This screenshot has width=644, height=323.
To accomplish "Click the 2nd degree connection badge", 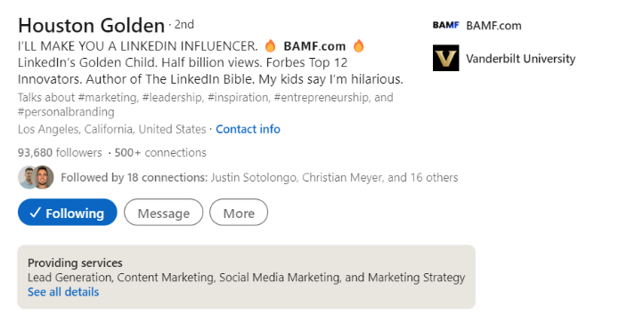I will pyautogui.click(x=184, y=25).
